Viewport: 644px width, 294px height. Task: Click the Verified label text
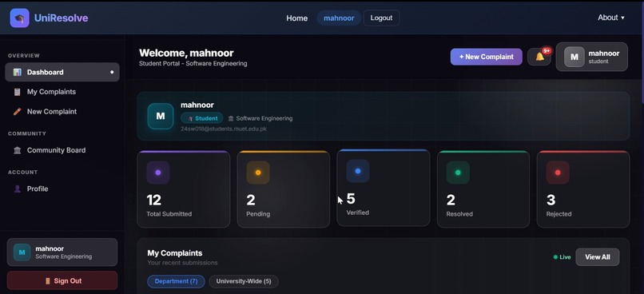point(357,213)
